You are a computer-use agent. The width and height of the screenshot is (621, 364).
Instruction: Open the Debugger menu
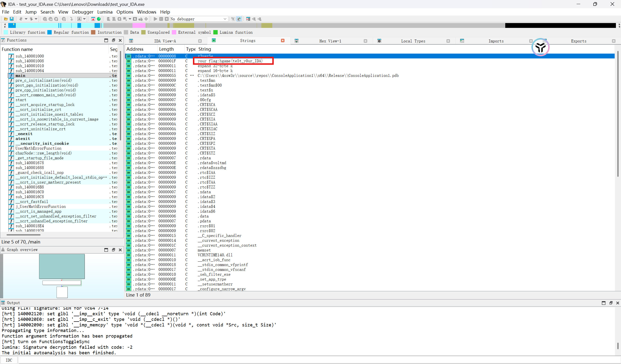(83, 12)
